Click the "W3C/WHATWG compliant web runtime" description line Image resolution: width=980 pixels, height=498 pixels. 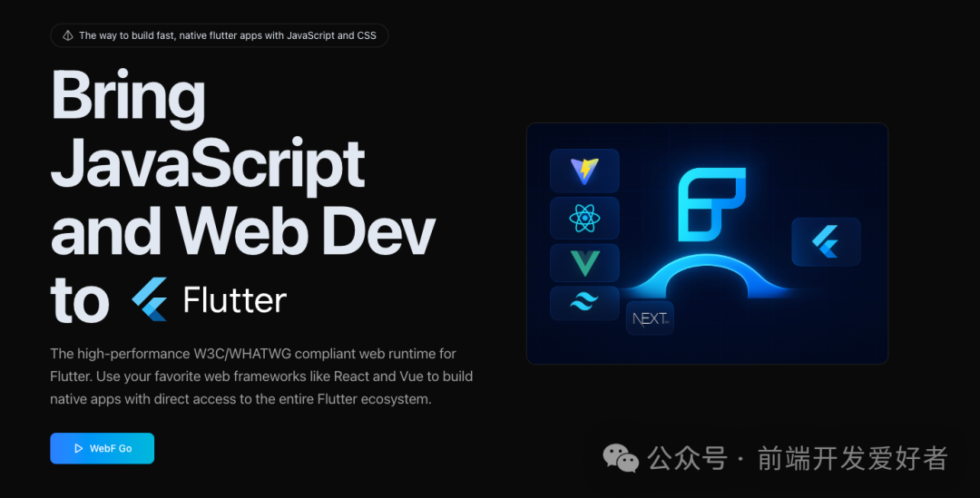253,354
